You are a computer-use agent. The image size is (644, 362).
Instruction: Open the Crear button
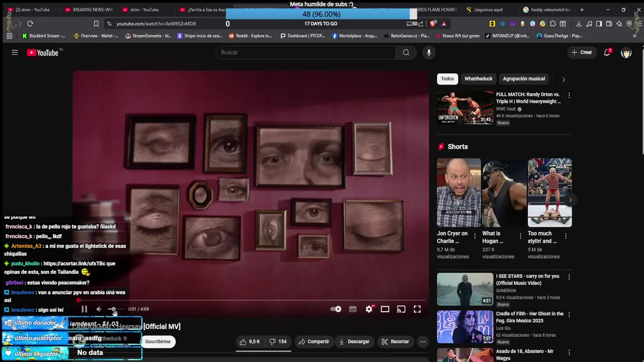pos(582,52)
